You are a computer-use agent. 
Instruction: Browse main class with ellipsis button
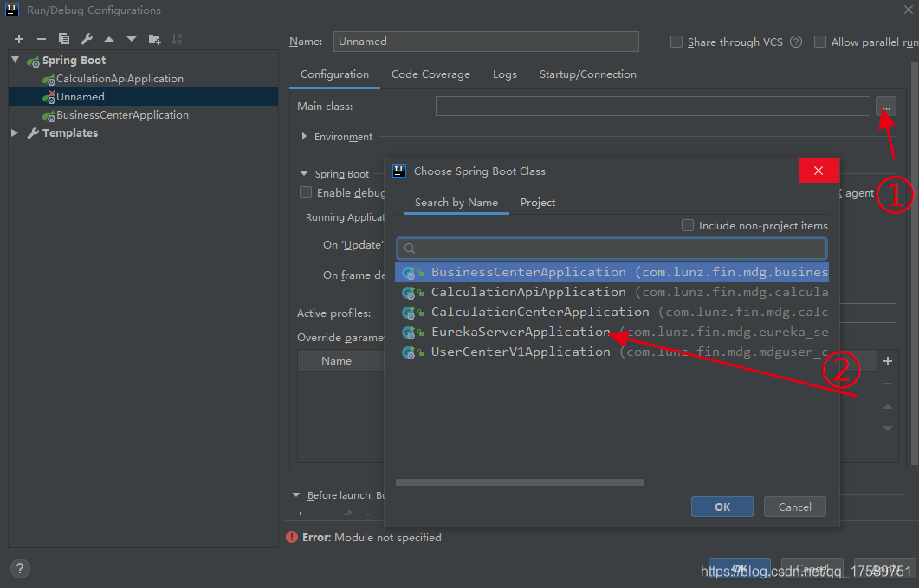885,107
